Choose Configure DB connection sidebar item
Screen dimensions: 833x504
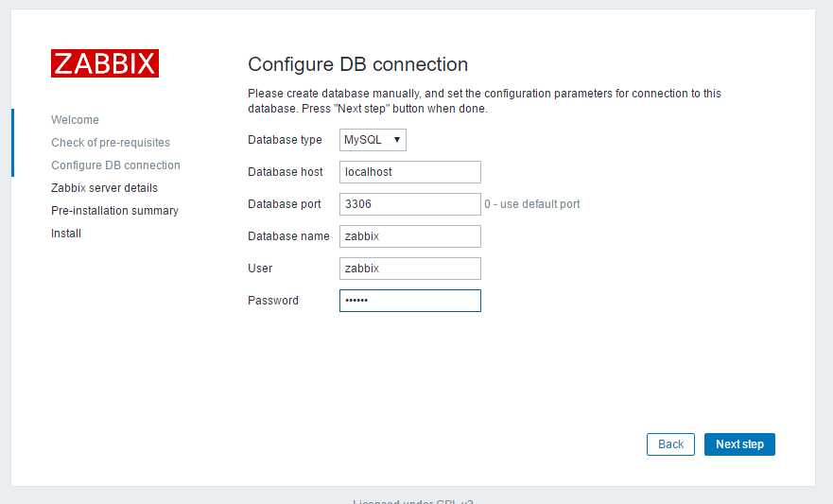115,165
